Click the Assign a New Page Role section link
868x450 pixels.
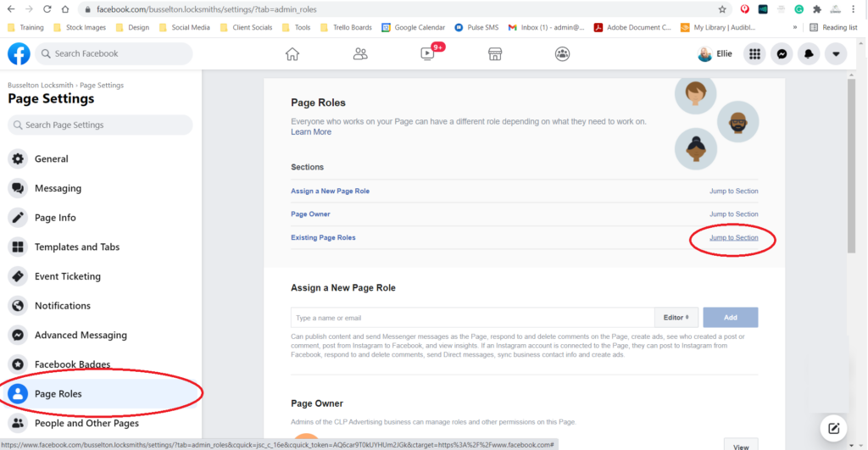(330, 191)
